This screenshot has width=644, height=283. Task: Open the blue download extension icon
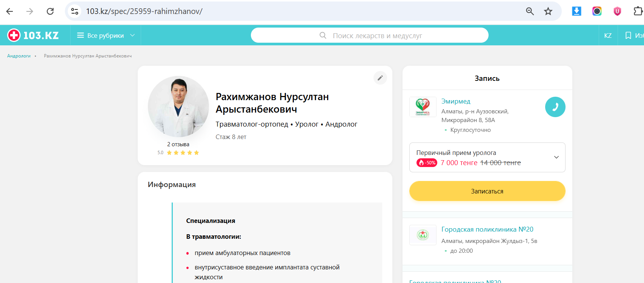coord(576,11)
